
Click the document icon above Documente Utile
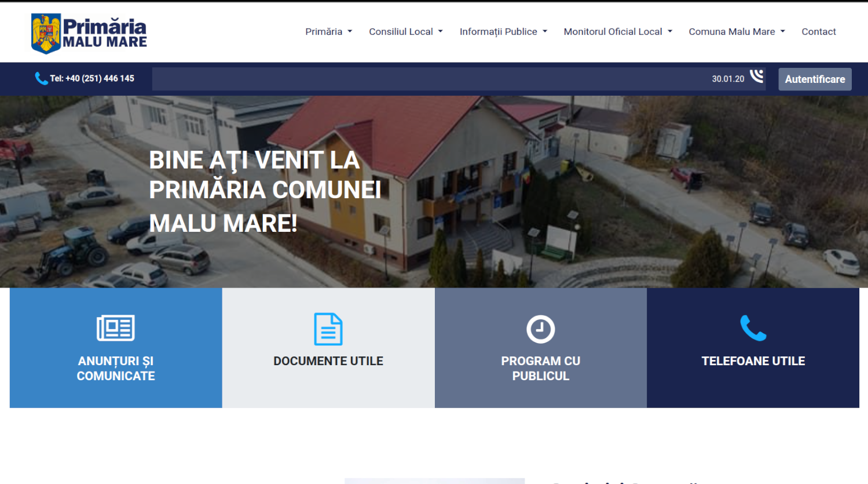(x=328, y=329)
